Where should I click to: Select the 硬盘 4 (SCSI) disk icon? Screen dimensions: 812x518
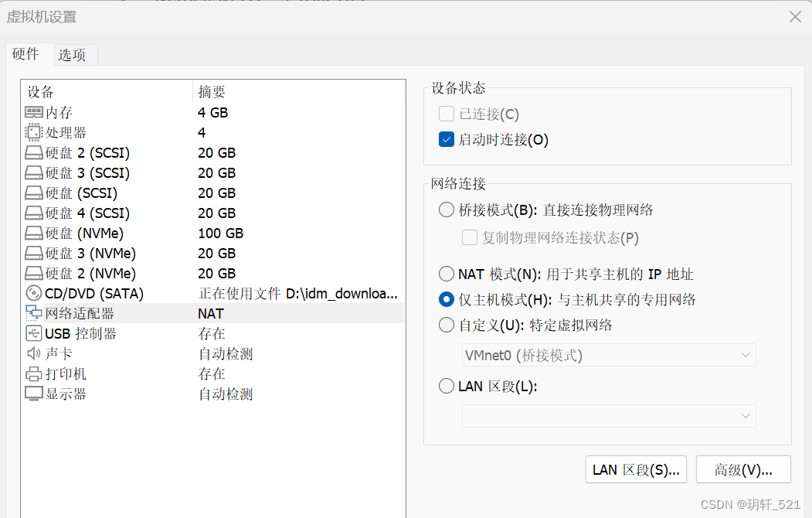click(x=34, y=213)
